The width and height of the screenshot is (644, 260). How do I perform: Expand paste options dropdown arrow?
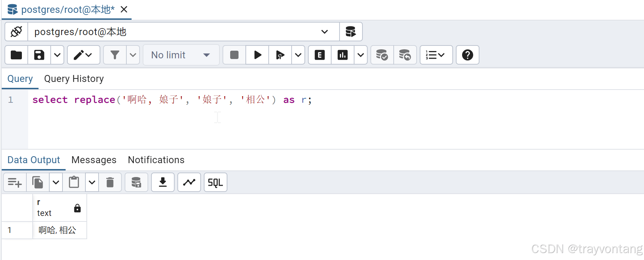(92, 182)
